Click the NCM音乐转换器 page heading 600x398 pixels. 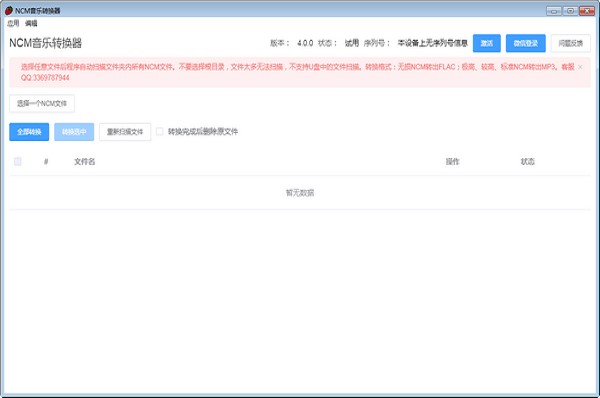click(46, 43)
